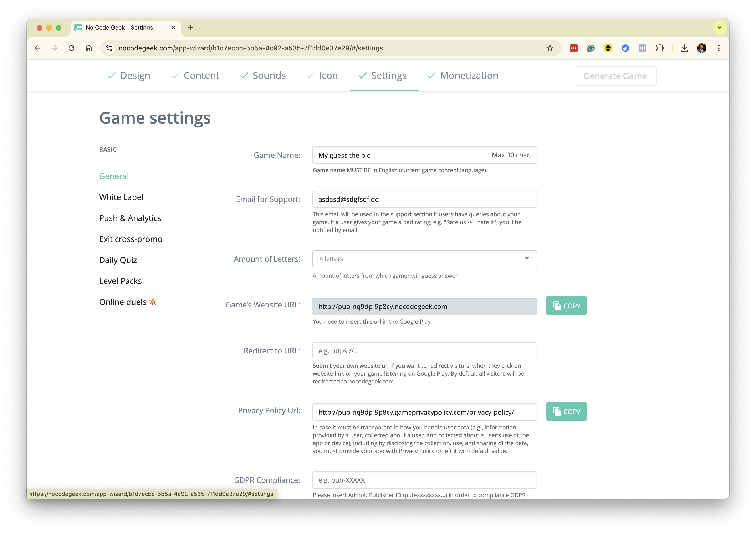Click the Generate Game button

[615, 76]
